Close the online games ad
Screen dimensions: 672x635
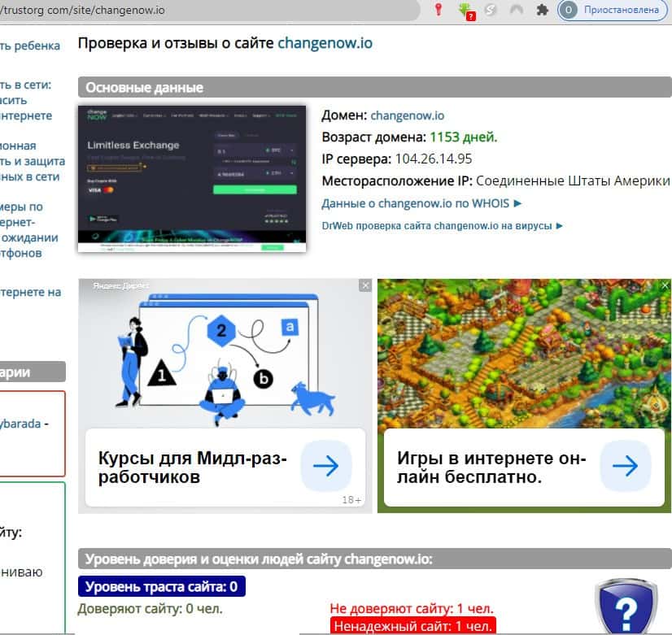pyautogui.click(x=665, y=285)
